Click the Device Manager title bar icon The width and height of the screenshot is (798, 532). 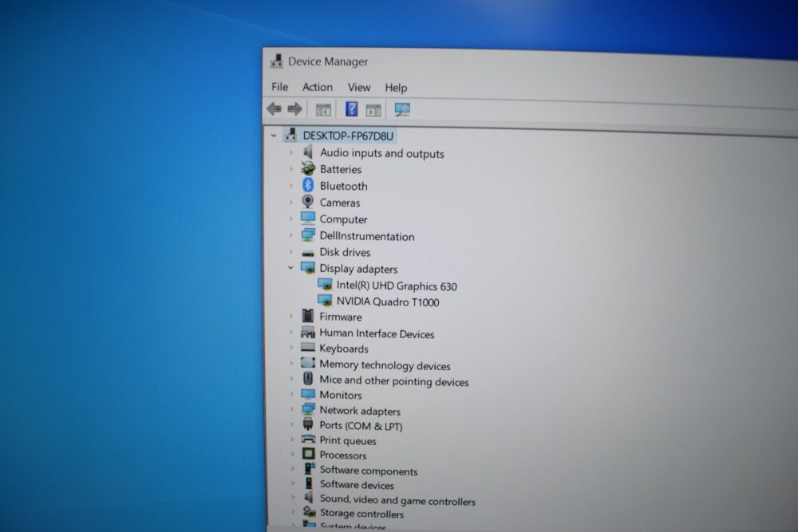pyautogui.click(x=277, y=61)
